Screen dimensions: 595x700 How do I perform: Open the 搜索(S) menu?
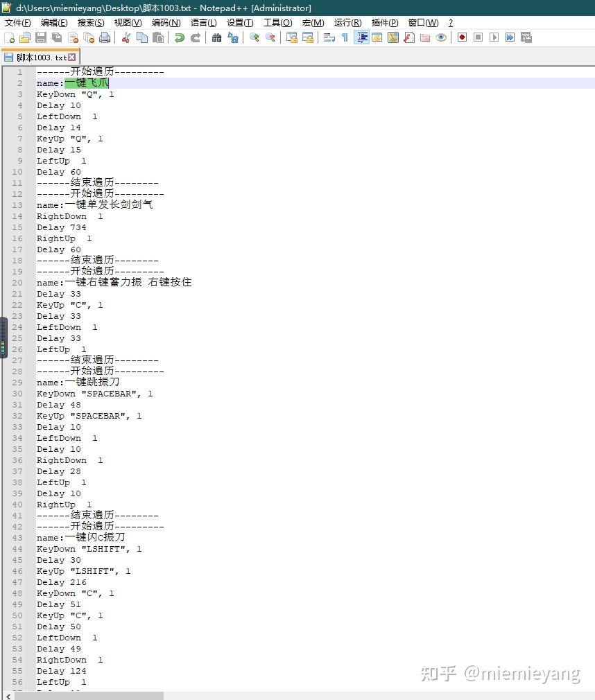click(91, 23)
